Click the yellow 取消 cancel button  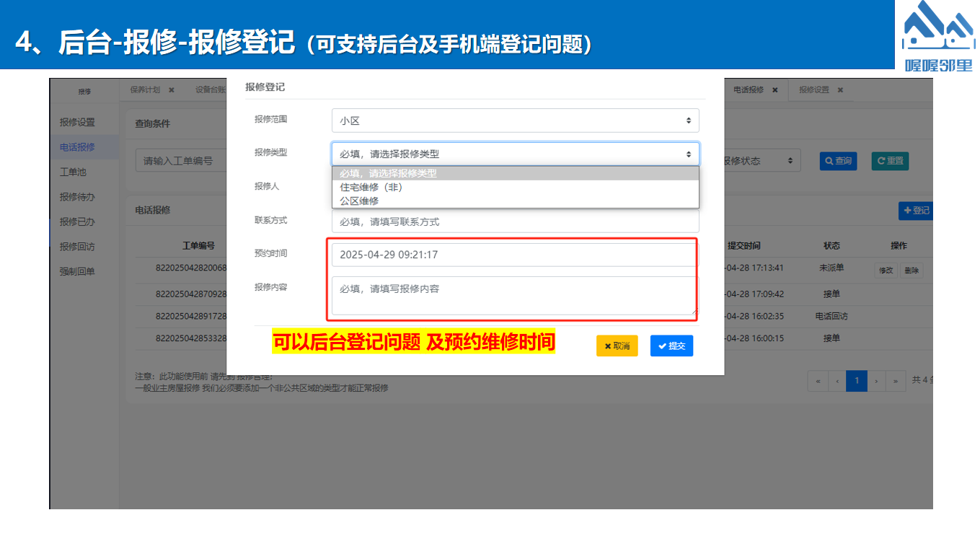(617, 346)
